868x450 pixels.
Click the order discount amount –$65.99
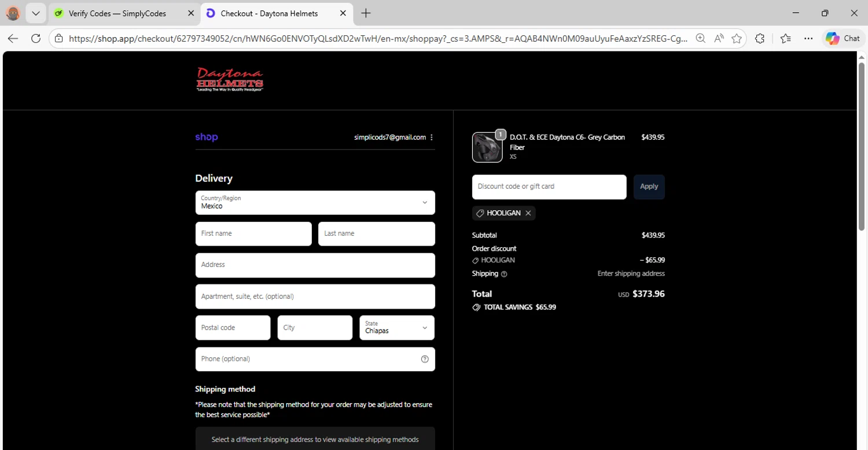(x=652, y=260)
